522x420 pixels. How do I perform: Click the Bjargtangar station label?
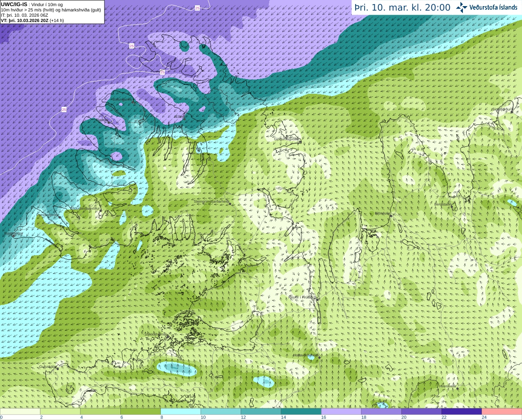click(13, 233)
